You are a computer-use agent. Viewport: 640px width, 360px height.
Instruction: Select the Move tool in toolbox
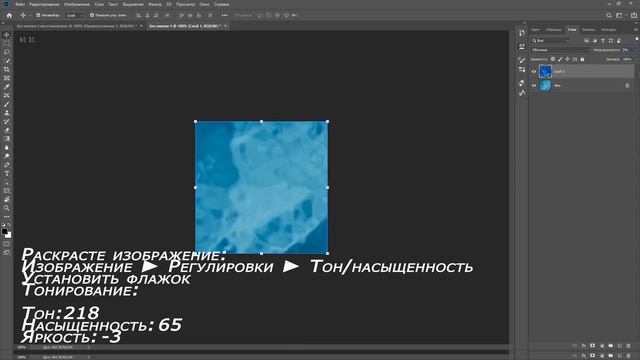point(7,35)
